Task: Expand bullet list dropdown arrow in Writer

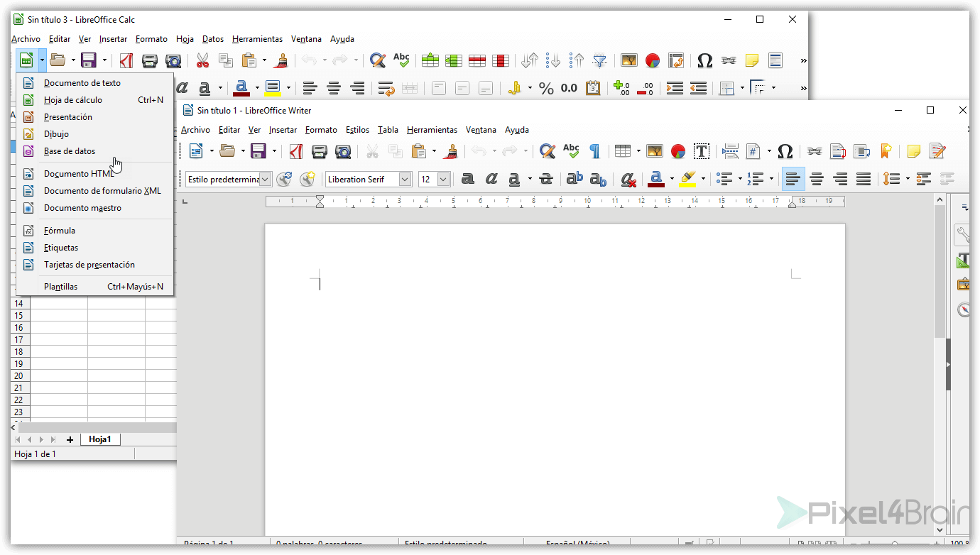Action: point(740,180)
